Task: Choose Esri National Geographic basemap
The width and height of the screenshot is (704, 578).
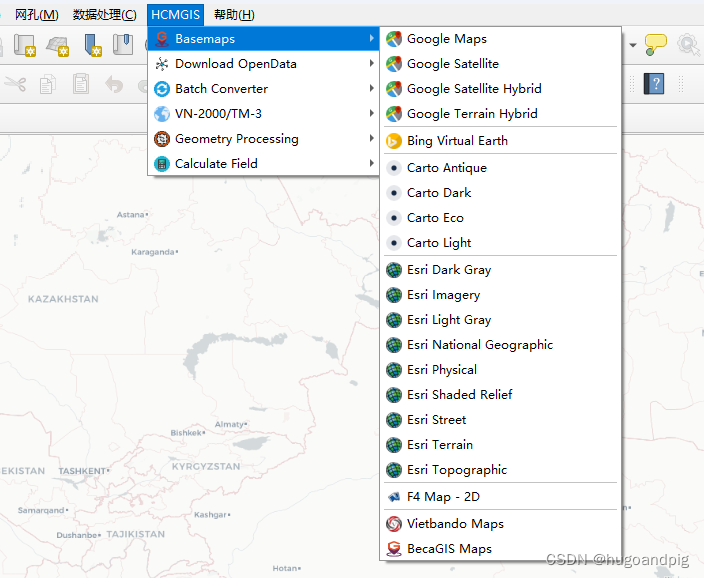Action: click(x=500, y=345)
